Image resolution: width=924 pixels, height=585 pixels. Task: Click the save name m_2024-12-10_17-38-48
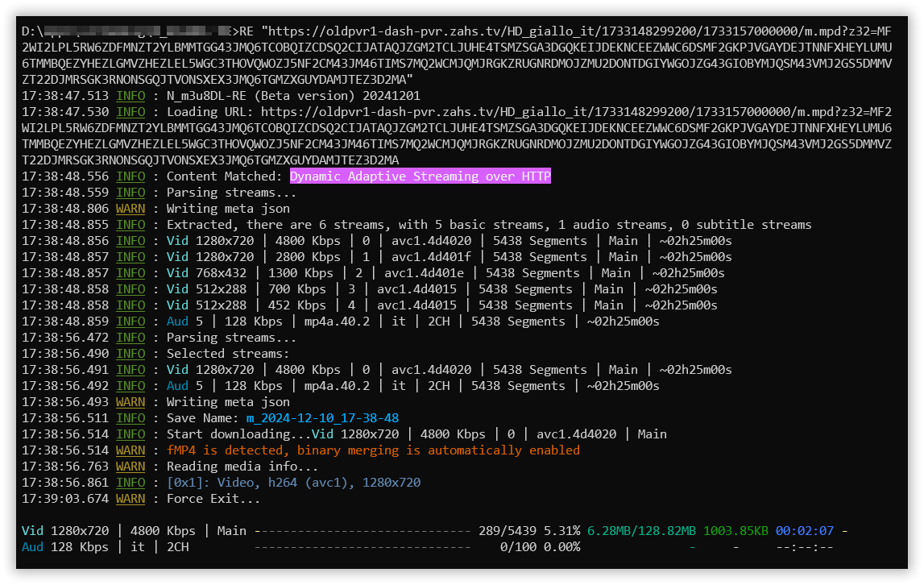coord(322,418)
